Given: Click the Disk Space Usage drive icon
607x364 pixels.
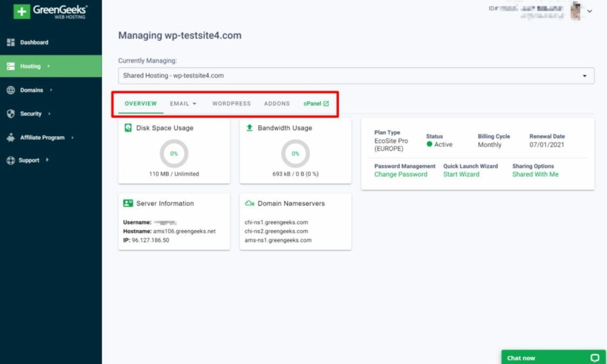Looking at the screenshot, I should point(128,128).
